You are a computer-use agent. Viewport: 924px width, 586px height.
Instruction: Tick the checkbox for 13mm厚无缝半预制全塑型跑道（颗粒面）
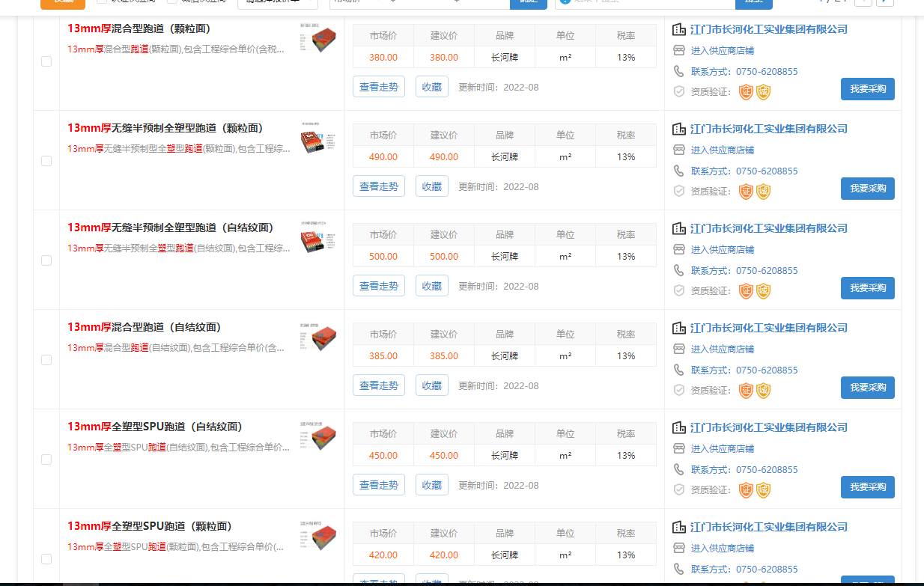tap(46, 161)
